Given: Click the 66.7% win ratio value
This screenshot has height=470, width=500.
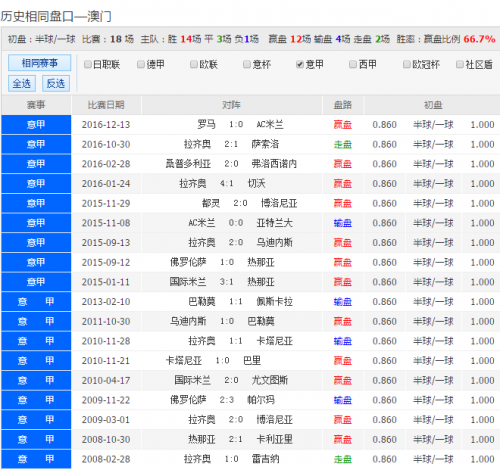Looking at the screenshot, I should click(479, 39).
